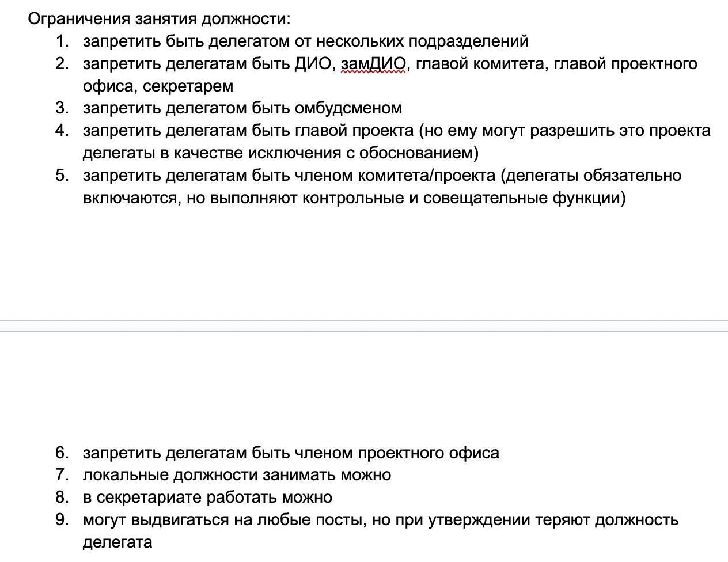Place cursor in list item 1 about нескольких подразделений

306,41
